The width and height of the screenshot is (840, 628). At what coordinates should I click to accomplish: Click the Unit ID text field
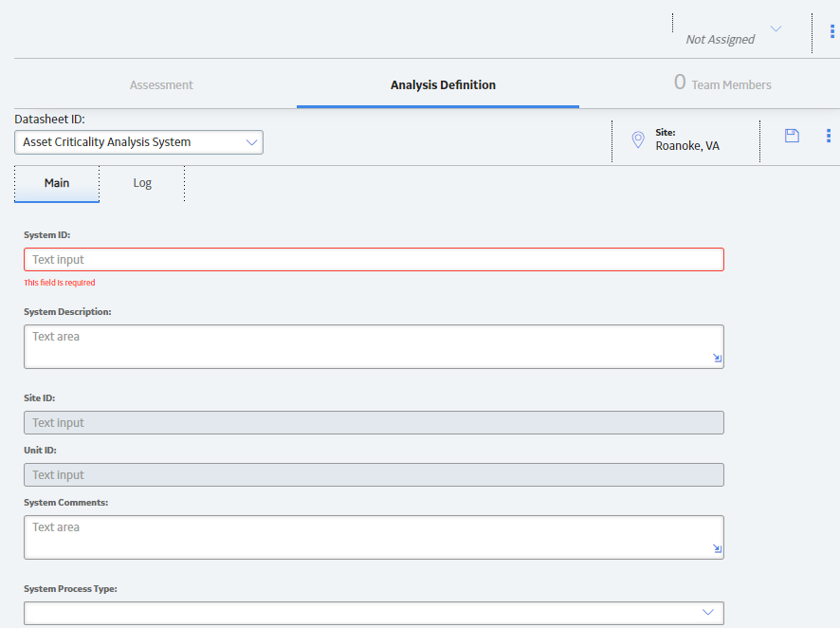coord(374,474)
